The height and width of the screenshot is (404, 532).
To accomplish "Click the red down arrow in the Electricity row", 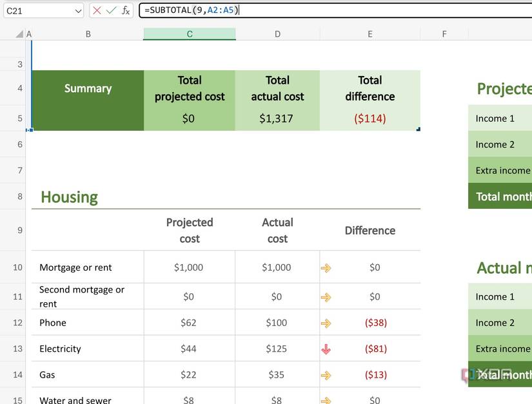I will (x=326, y=349).
